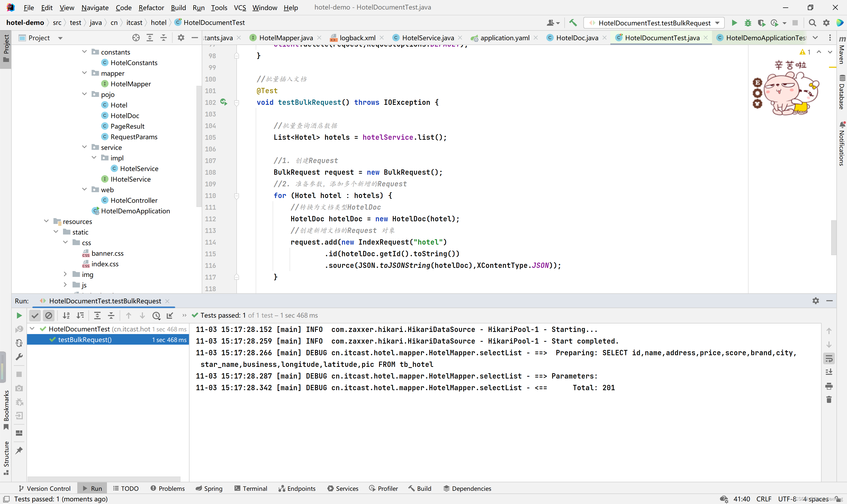
Task: Switch to HotelMapper.java tab
Action: click(286, 38)
